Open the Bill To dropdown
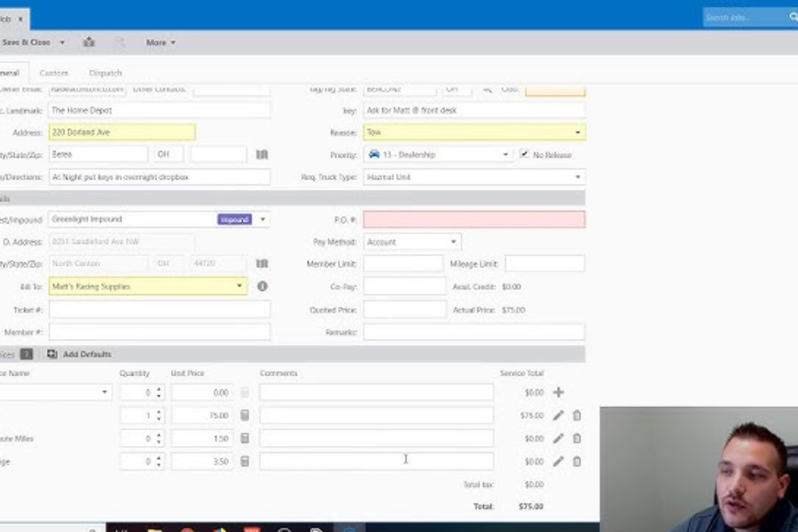 239,286
